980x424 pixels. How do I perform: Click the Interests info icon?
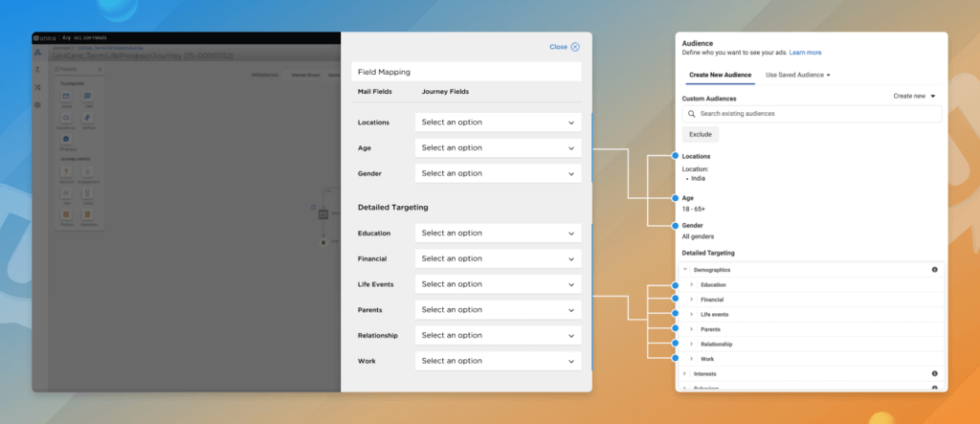coord(934,373)
